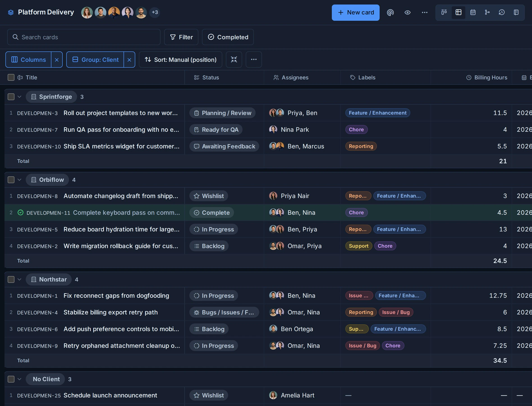
Task: Open the Sort: Manual (position) dropdown
Action: click(180, 60)
